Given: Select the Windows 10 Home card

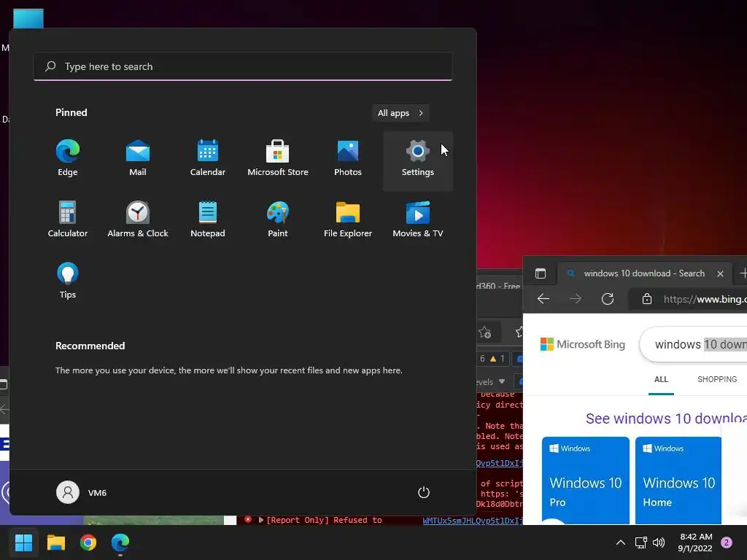Looking at the screenshot, I should (x=678, y=481).
